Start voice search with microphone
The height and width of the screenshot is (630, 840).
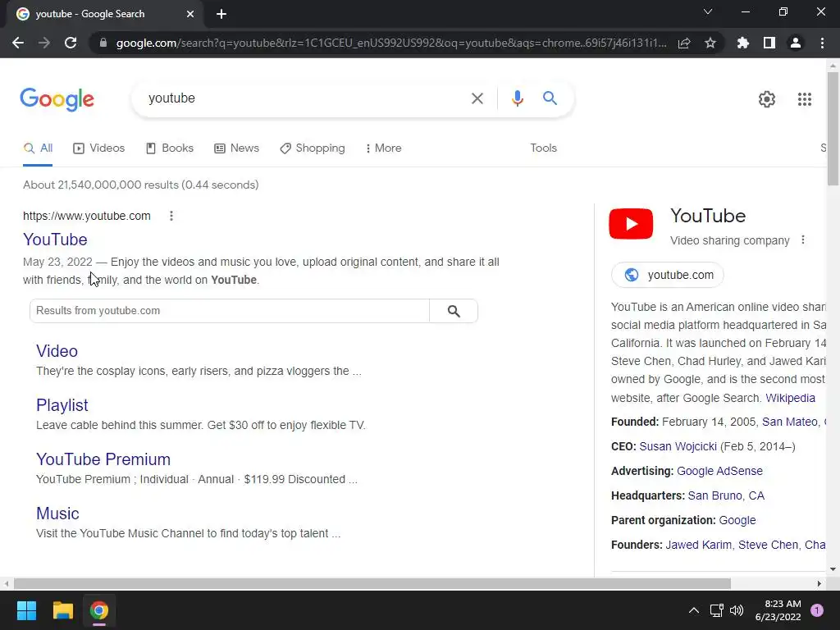tap(517, 98)
